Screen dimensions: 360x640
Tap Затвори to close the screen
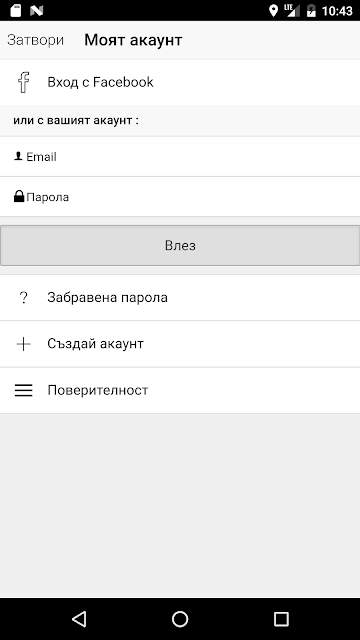click(x=36, y=40)
